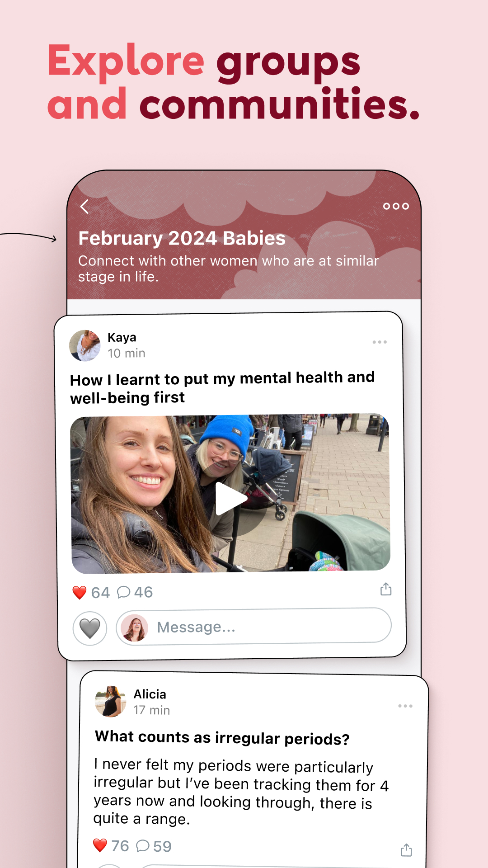Open Kaya's profile picture
This screenshot has height=868, width=488.
(85, 345)
